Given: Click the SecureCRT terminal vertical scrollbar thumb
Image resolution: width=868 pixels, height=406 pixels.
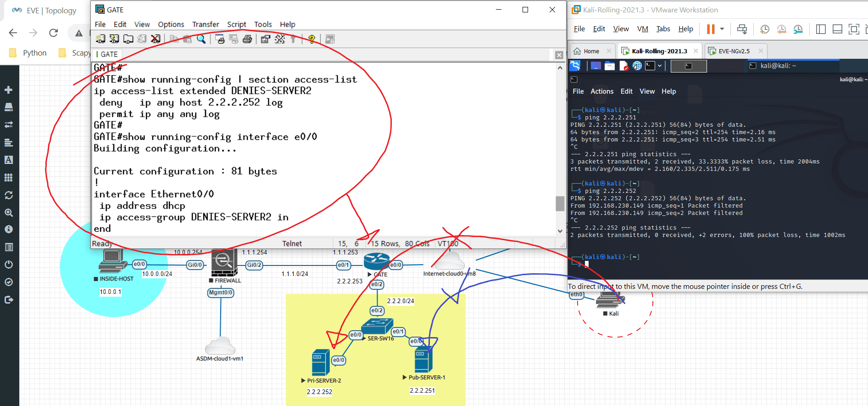Looking at the screenshot, I should (560, 203).
